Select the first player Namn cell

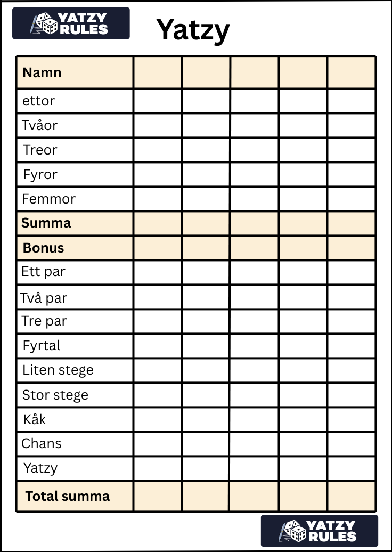tap(158, 72)
